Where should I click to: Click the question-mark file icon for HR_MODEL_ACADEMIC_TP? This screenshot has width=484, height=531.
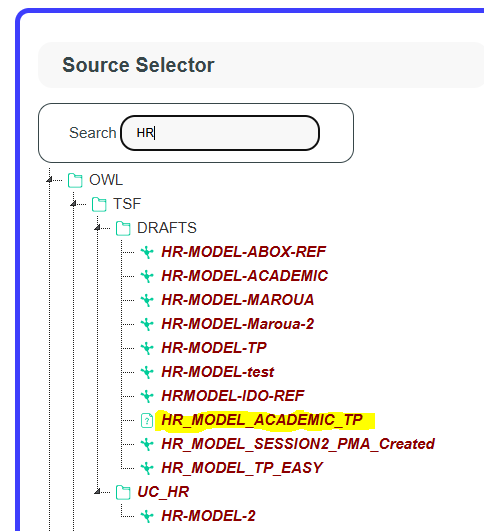[x=147, y=421]
